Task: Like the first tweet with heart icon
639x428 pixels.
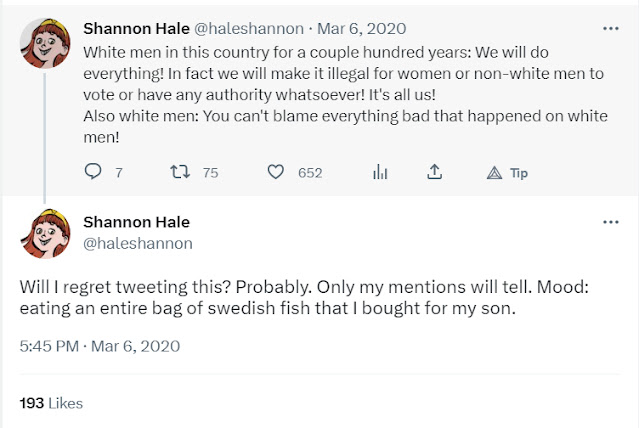Action: (277, 172)
